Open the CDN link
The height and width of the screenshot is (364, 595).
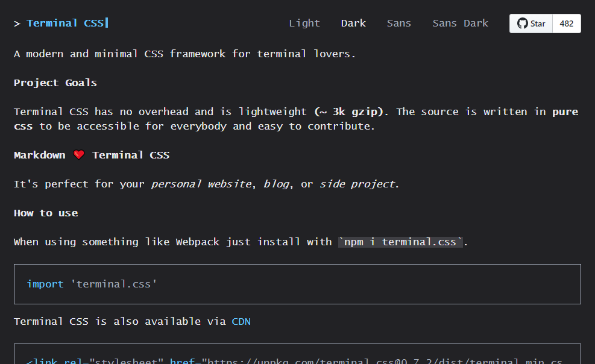click(241, 321)
